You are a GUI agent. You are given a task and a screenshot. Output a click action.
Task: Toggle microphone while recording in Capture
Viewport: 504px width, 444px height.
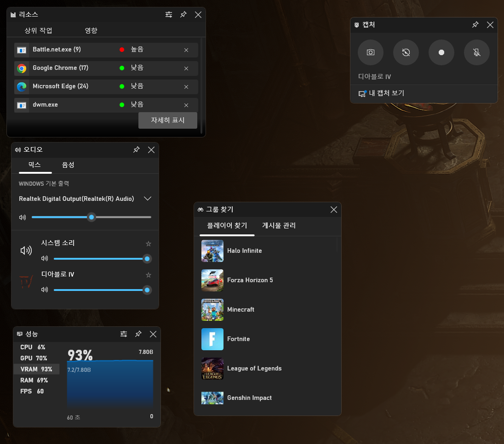tap(476, 52)
